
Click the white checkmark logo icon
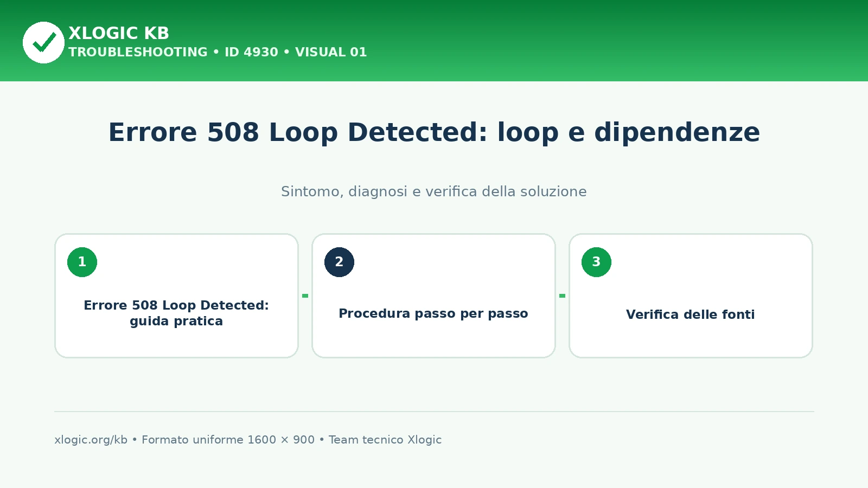click(x=43, y=42)
